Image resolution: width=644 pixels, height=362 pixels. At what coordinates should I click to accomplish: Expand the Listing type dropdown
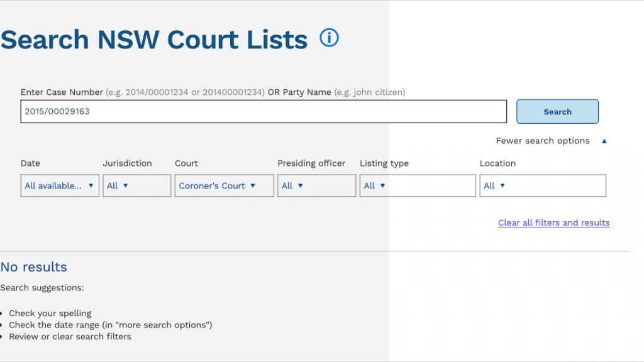coord(417,185)
